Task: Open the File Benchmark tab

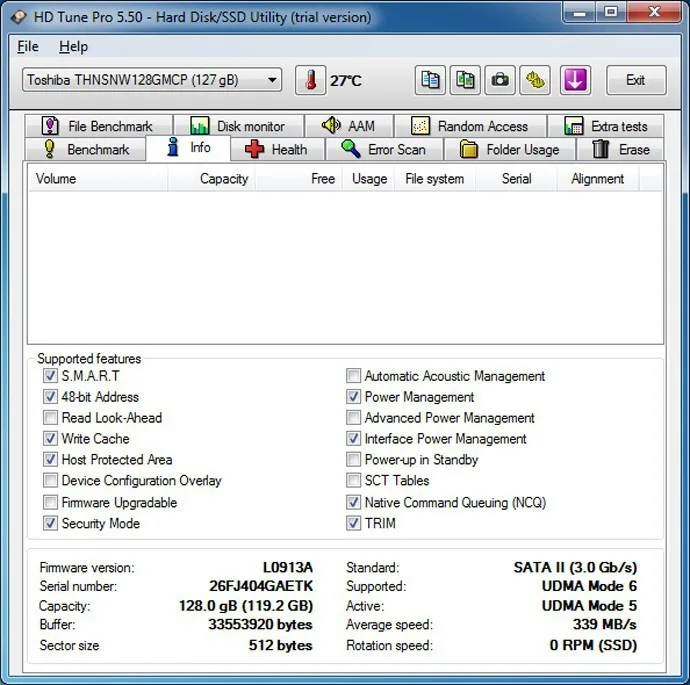Action: point(99,126)
